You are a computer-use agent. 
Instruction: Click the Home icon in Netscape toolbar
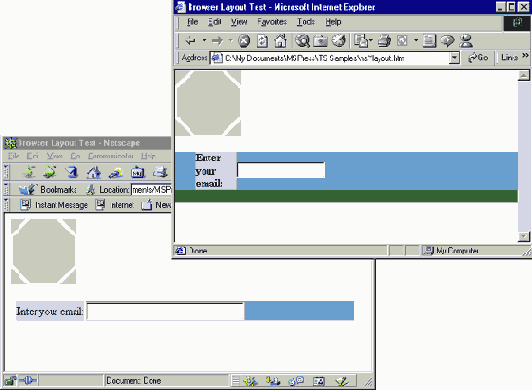[x=94, y=172]
